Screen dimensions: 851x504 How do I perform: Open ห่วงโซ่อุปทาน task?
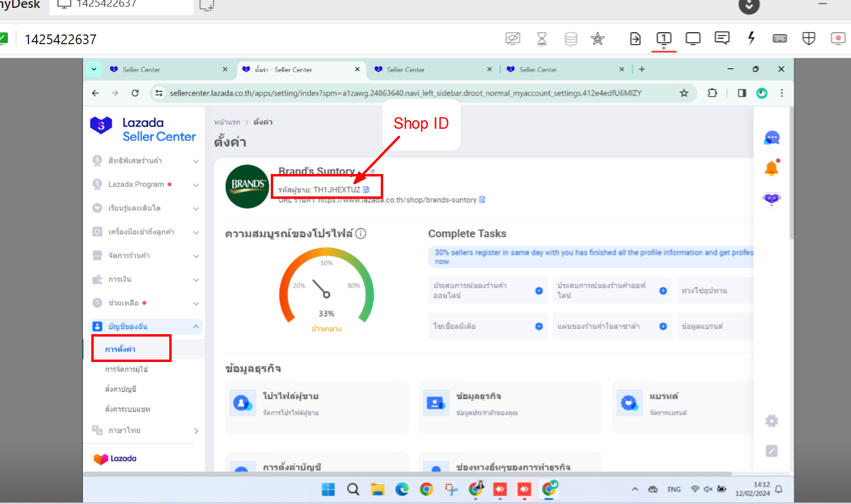tap(714, 291)
